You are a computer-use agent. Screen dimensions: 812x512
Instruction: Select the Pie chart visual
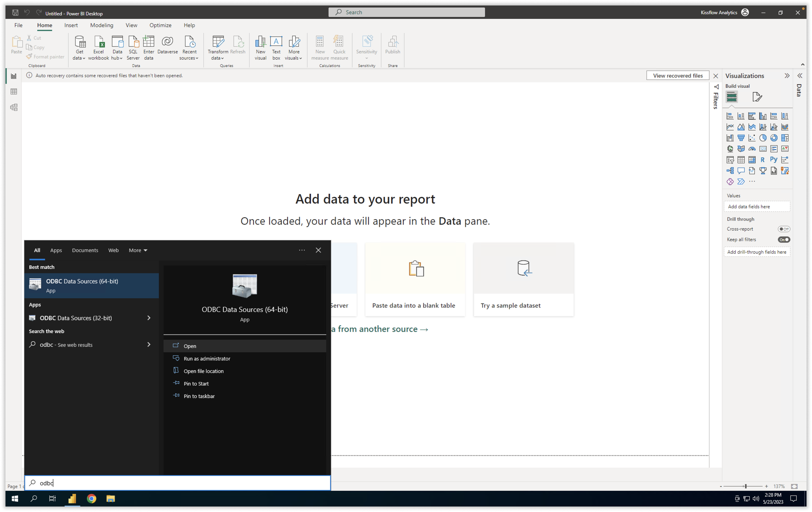tap(763, 138)
